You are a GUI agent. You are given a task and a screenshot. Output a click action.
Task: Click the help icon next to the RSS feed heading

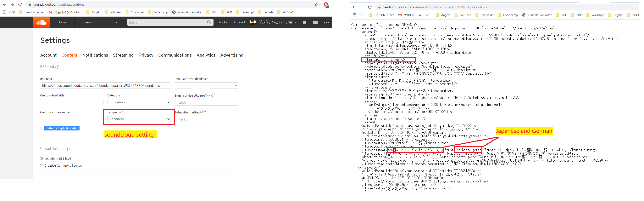tap(57, 67)
